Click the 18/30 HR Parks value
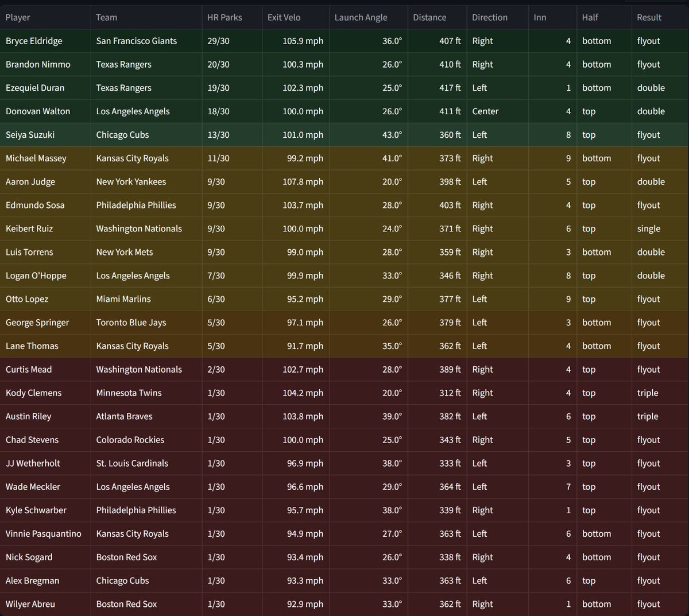 pos(218,111)
